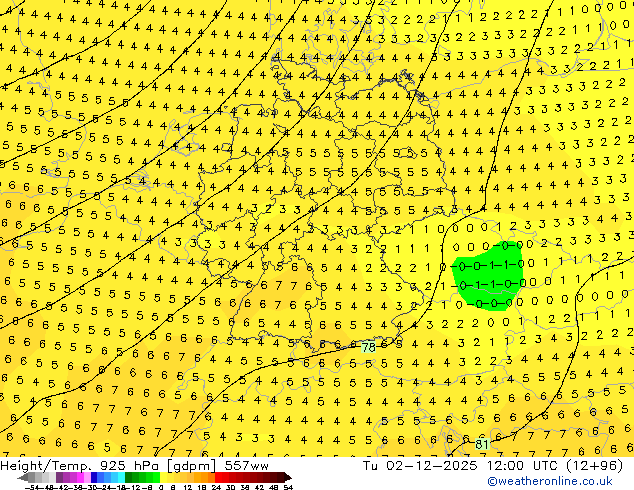Click the Height/Temp. 925 hPa title text
This screenshot has height=490, width=634.
click(x=82, y=466)
